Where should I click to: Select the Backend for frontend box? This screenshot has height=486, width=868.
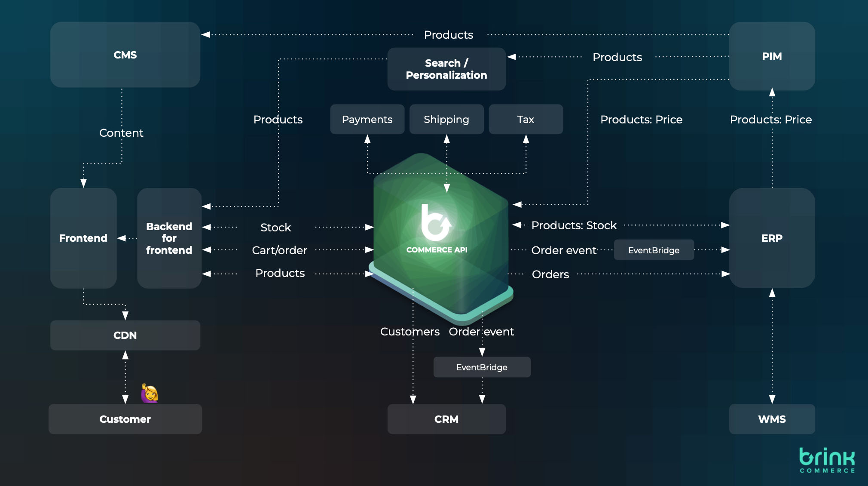(169, 238)
